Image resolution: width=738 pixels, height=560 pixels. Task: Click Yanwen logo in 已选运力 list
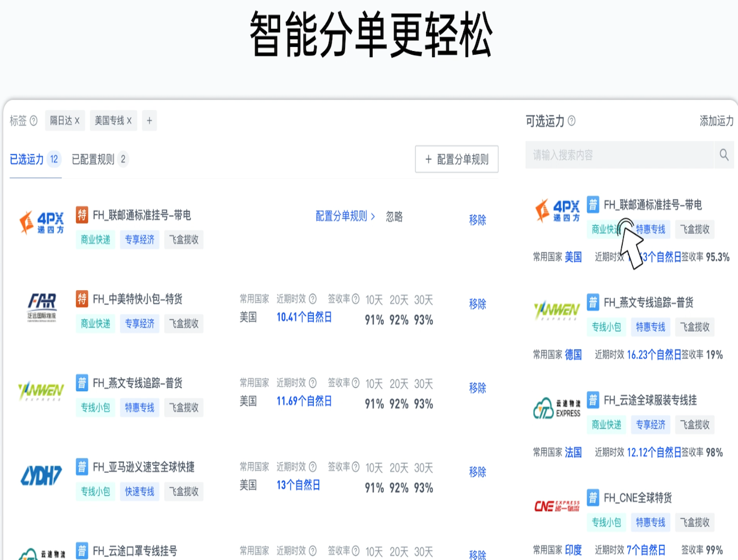[x=41, y=392]
